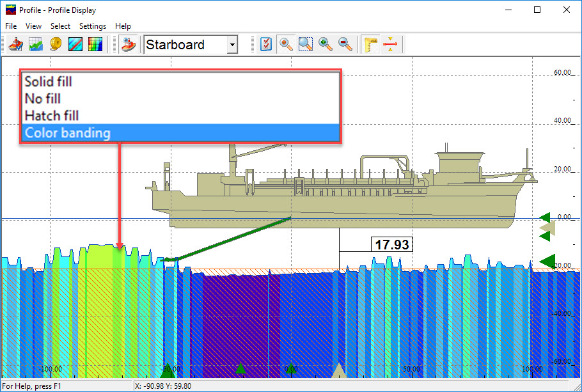Viewport: 582px width, 392px height.
Task: Click the red ship icon in toolbar
Action: [x=16, y=45]
